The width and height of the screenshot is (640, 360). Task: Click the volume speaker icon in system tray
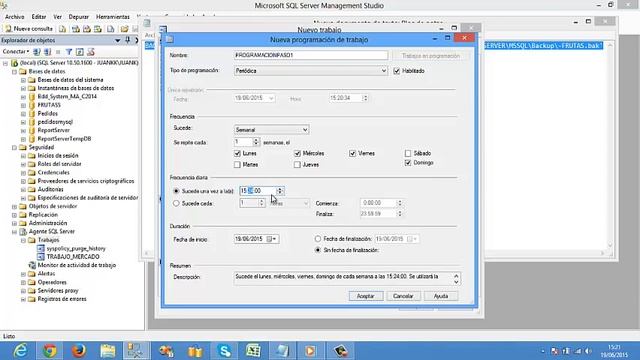coord(588,351)
